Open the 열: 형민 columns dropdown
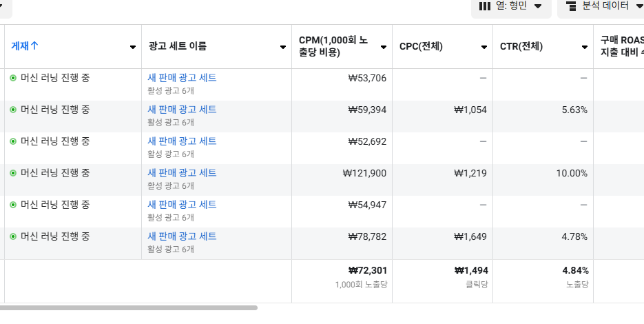The image size is (644, 324). click(511, 6)
